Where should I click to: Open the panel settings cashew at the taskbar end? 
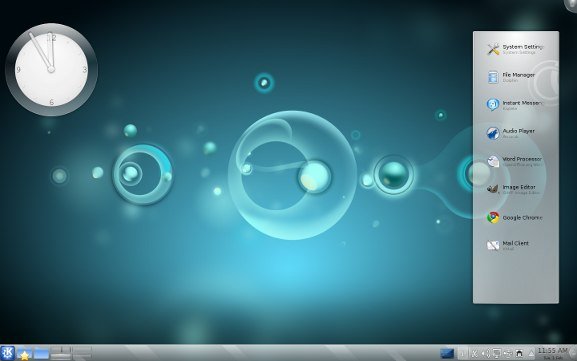(x=573, y=353)
